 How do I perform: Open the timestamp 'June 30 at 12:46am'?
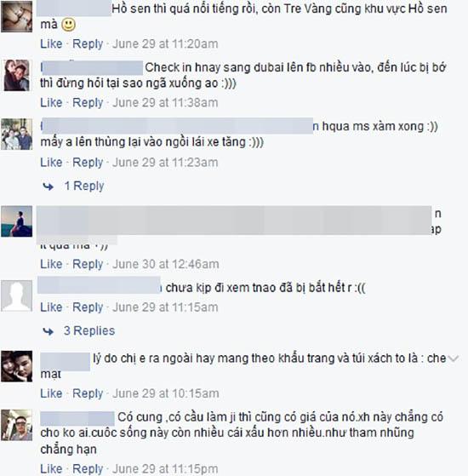click(166, 264)
